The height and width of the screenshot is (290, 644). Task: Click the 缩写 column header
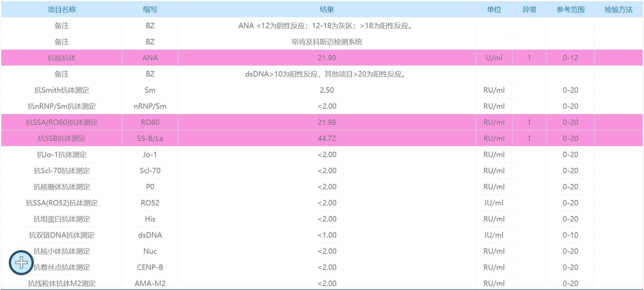coord(150,9)
